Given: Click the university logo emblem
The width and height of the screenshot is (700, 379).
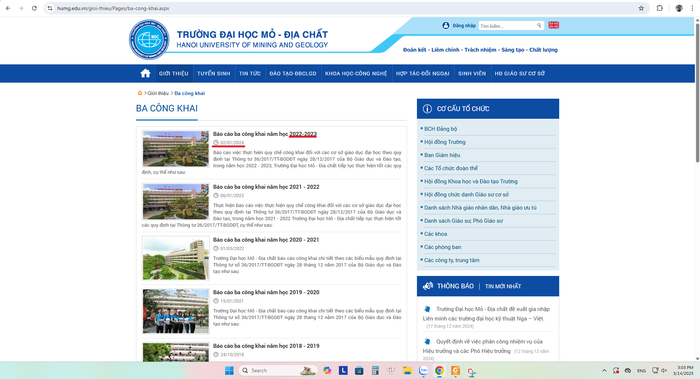Looking at the screenshot, I should 149,39.
